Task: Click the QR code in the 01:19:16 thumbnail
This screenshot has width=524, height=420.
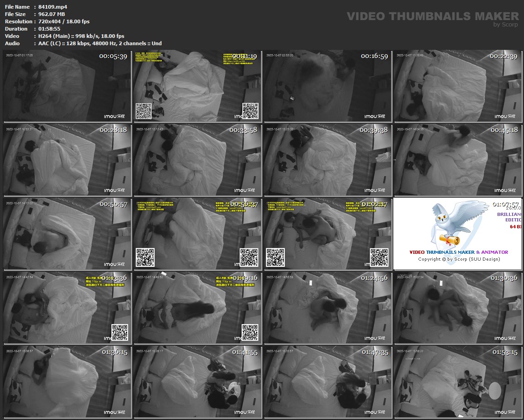Action: (250, 332)
